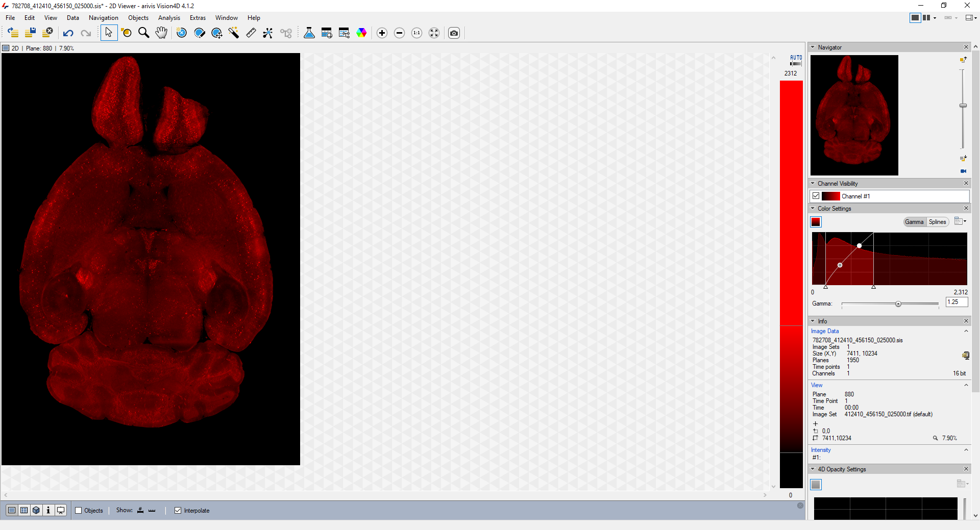Select the Pointer tool in the toolbar
Screen dimensions: 980x530
tap(109, 33)
